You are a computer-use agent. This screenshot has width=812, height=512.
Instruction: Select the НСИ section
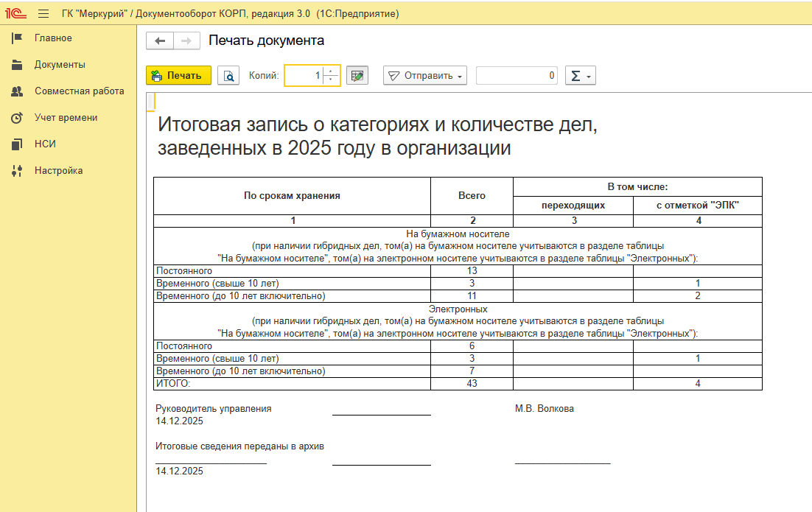click(45, 144)
